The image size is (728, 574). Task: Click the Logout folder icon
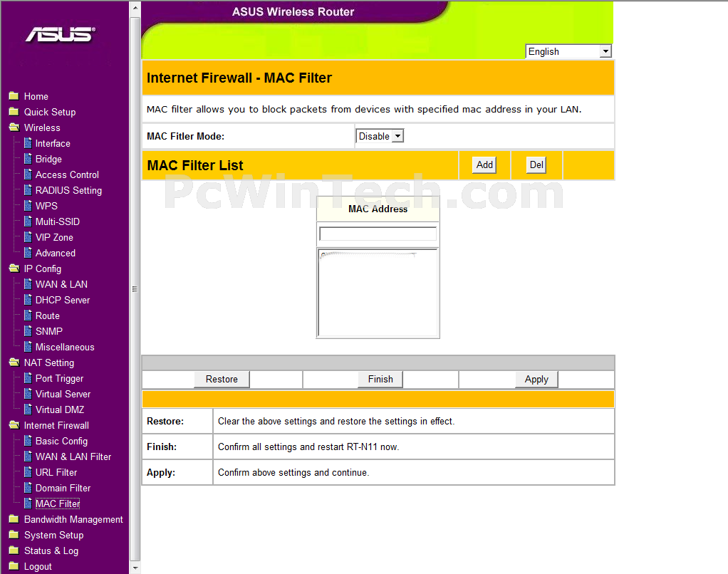click(x=14, y=566)
